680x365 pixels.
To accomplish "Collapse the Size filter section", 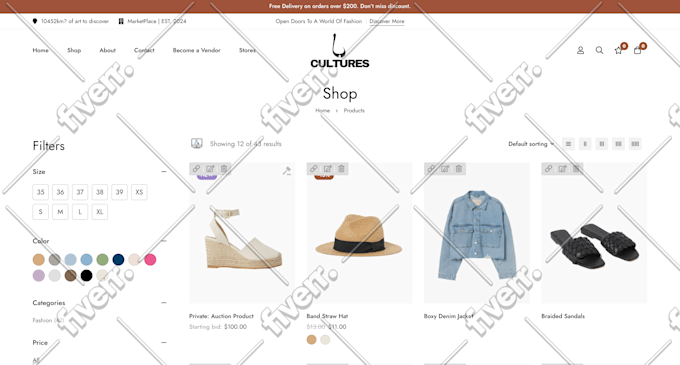I will tap(164, 172).
